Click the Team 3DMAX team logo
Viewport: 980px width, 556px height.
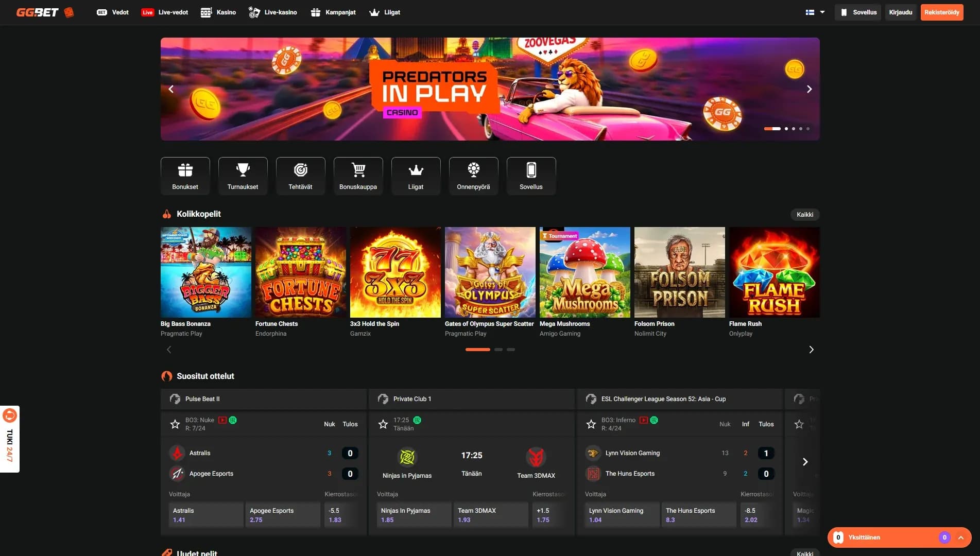click(x=536, y=457)
